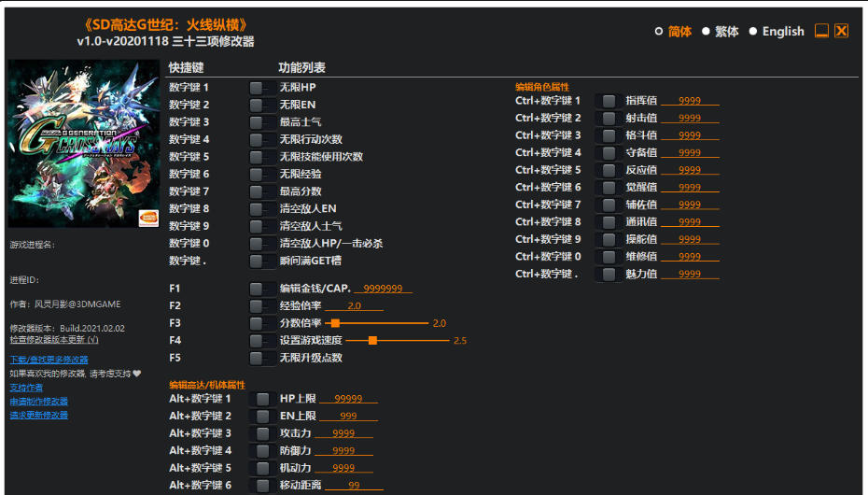Edit the 魅力值 value field

pos(690,274)
